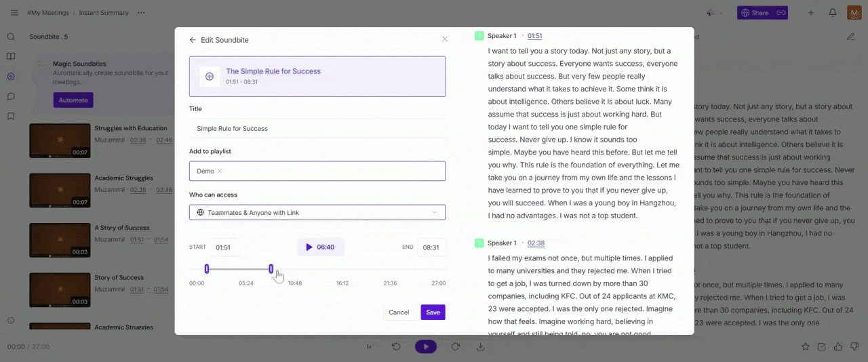Click the download icon in the player bar
This screenshot has height=362, width=868.
(x=480, y=346)
